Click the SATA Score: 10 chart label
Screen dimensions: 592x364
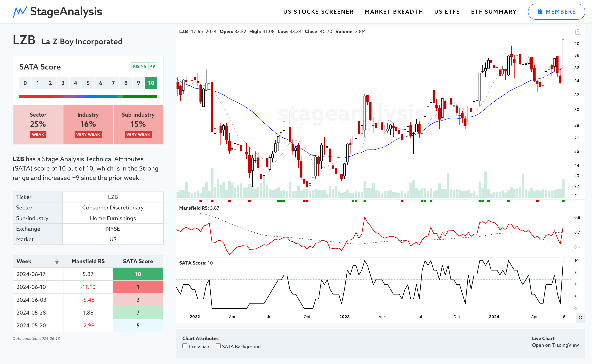tap(196, 263)
